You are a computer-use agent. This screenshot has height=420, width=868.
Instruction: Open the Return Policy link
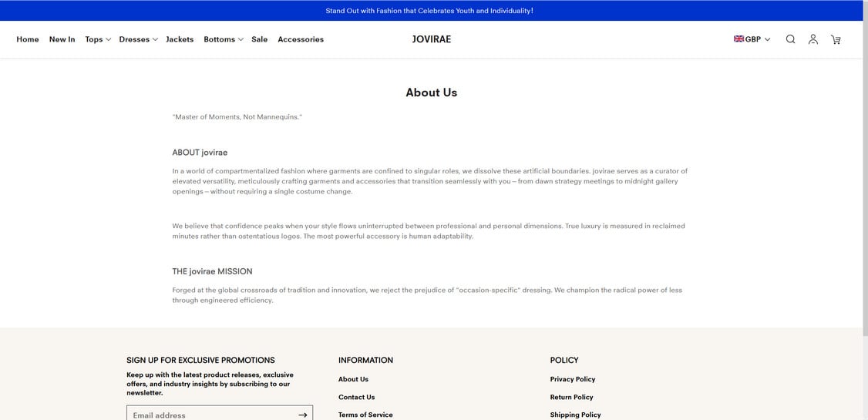tap(571, 397)
